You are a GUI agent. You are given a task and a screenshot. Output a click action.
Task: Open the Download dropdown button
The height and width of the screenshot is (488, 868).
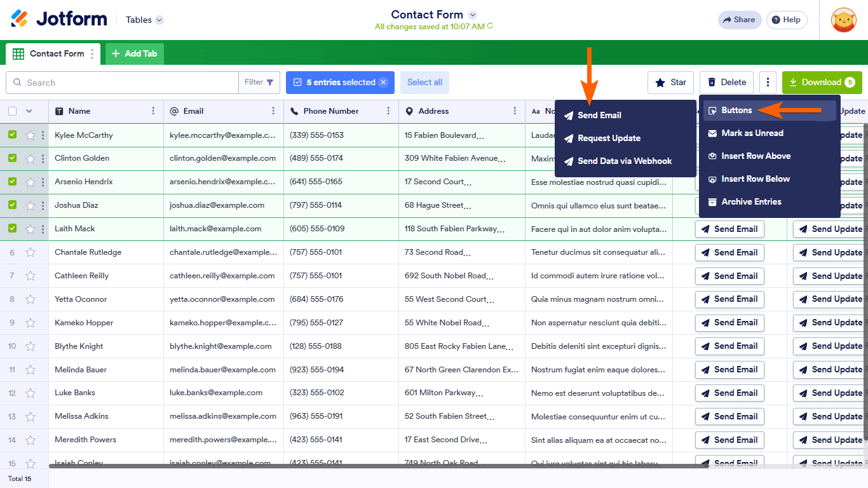pos(822,83)
